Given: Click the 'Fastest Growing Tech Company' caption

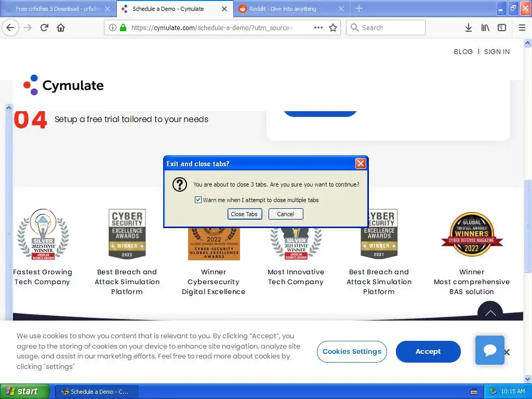Looking at the screenshot, I should (x=43, y=277).
